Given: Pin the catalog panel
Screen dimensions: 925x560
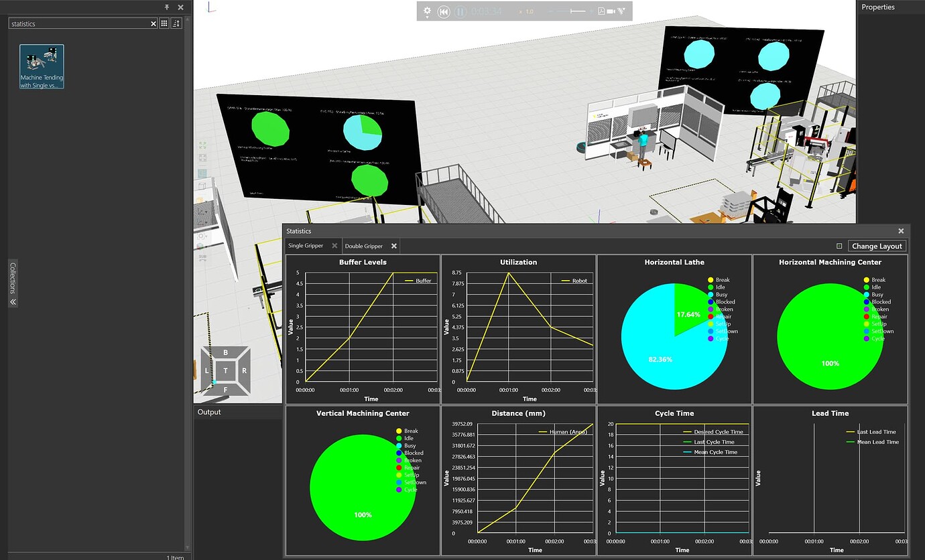Looking at the screenshot, I should [x=167, y=7].
